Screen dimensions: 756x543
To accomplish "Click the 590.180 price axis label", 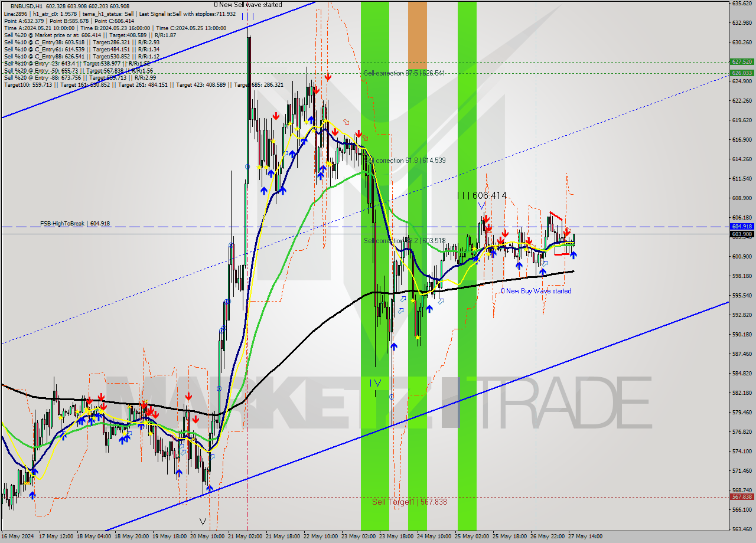I will (x=741, y=335).
